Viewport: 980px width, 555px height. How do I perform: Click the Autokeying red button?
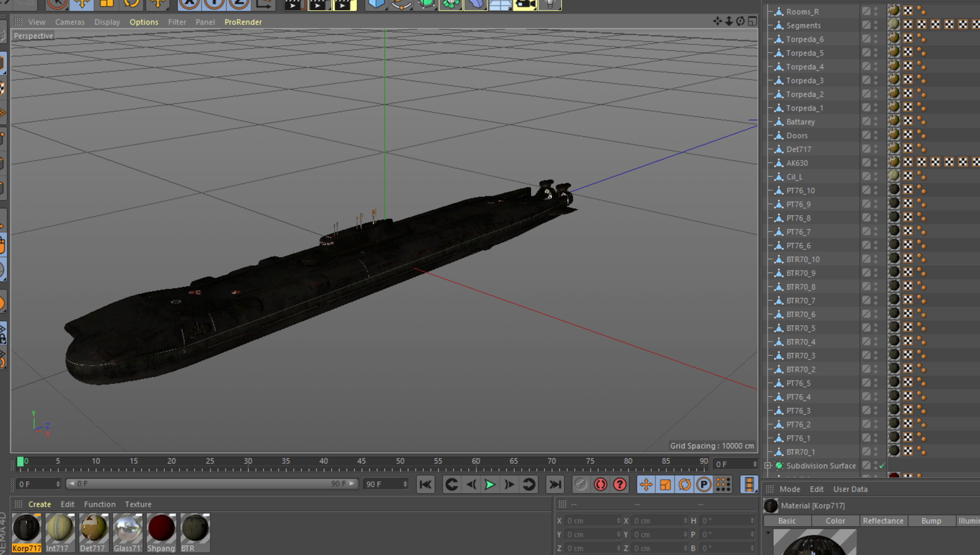(600, 484)
